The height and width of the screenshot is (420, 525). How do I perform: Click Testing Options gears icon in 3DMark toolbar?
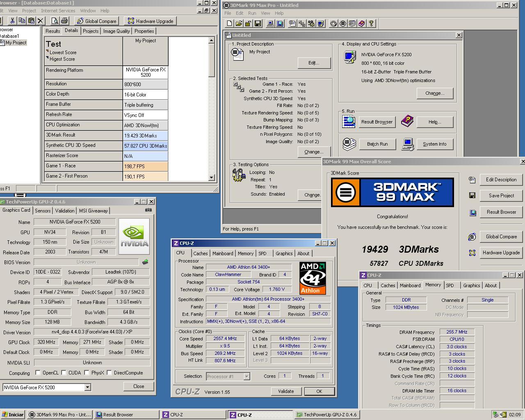click(x=311, y=24)
